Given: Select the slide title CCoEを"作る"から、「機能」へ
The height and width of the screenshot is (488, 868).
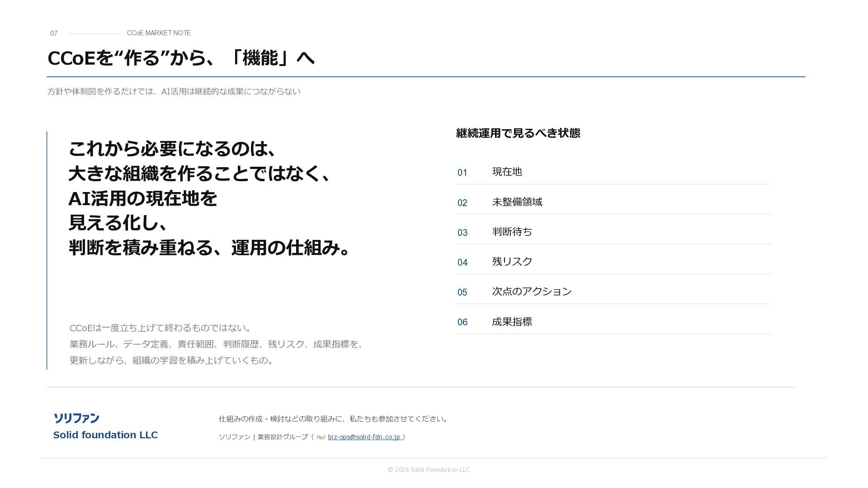Looking at the screenshot, I should click(181, 58).
